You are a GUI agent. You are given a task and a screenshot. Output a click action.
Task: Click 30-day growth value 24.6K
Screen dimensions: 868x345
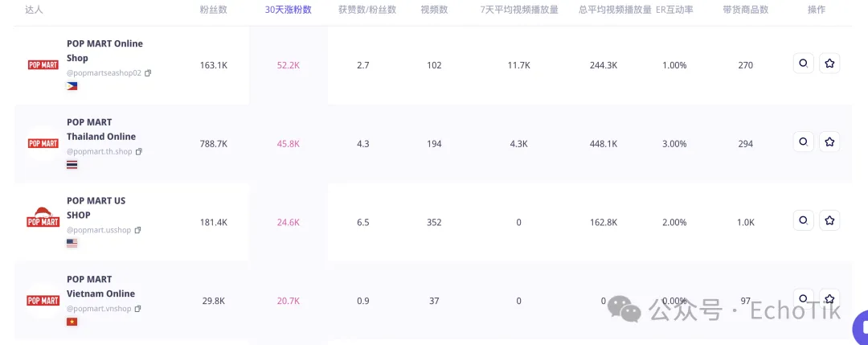[x=289, y=223]
